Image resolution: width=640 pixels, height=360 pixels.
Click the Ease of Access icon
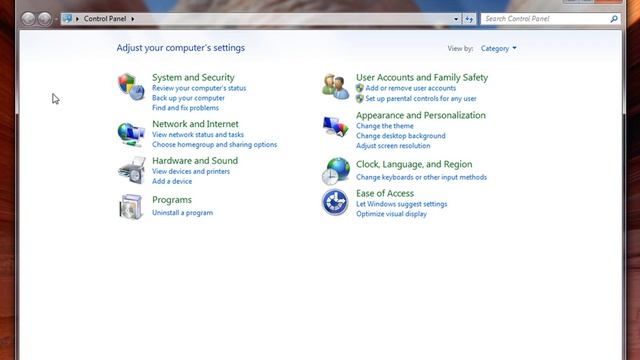click(335, 202)
